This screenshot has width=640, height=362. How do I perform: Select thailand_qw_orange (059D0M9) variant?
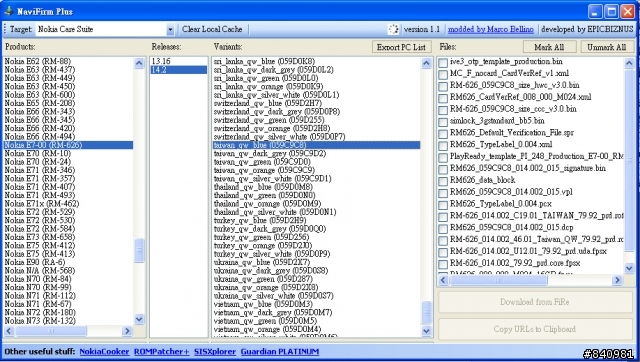[316, 203]
